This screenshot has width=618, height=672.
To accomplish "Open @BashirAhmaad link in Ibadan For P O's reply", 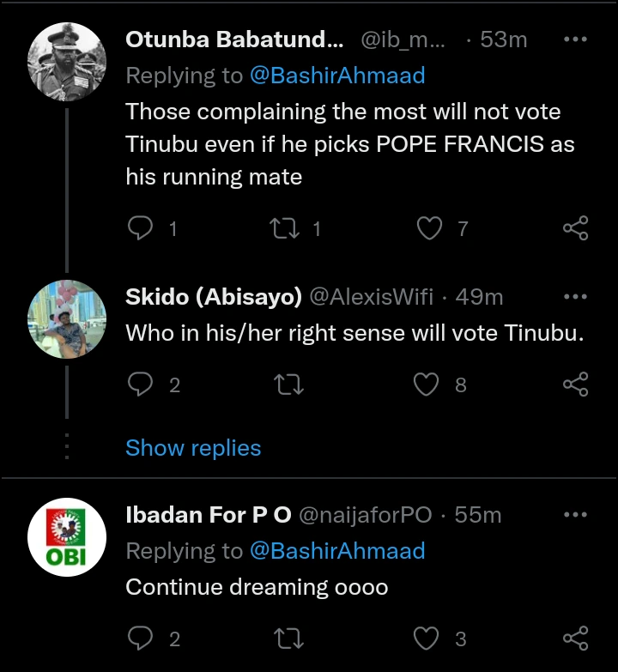I will pyautogui.click(x=337, y=551).
